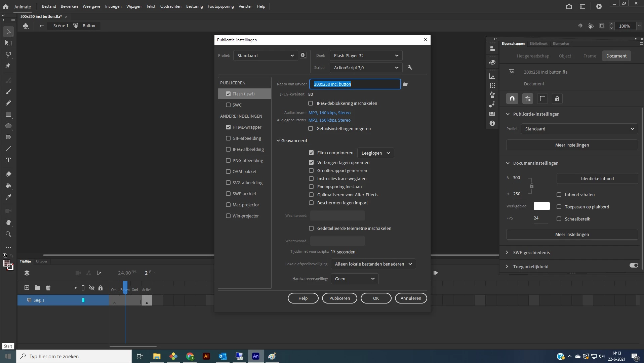Open Lokale afspeelbeveiliging dropdown
The image size is (644, 363).
point(373,264)
